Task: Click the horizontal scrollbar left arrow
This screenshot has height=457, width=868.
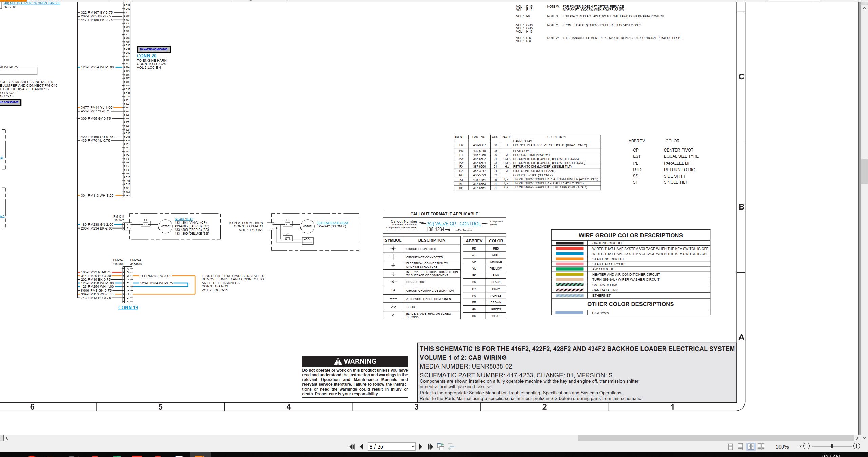Action: (x=7, y=438)
